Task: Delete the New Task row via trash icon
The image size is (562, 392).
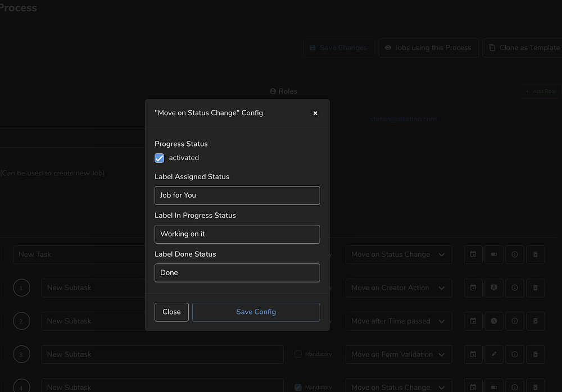Action: tap(535, 254)
